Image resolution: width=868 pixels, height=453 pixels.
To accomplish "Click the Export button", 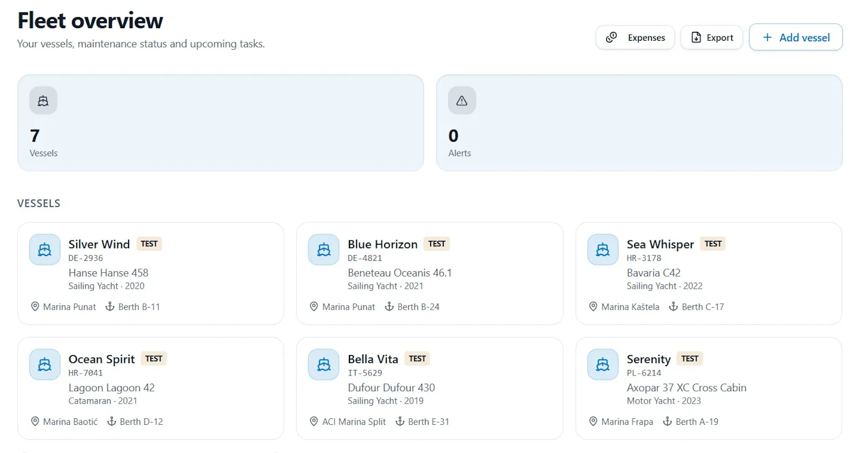I will click(712, 37).
